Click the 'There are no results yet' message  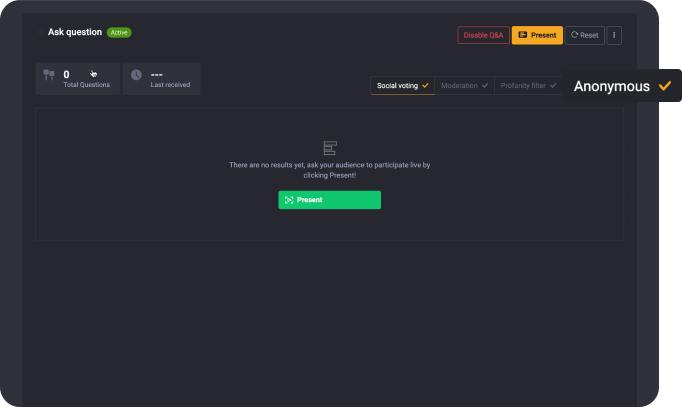[330, 170]
